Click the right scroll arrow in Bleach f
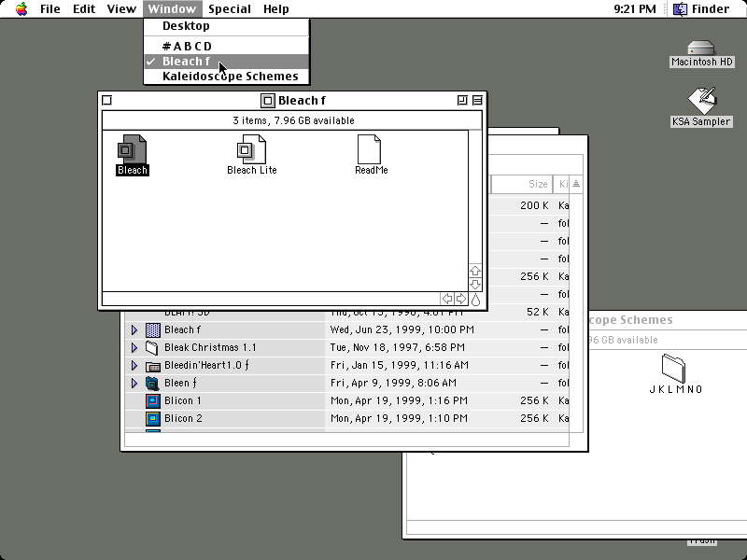 [460, 299]
